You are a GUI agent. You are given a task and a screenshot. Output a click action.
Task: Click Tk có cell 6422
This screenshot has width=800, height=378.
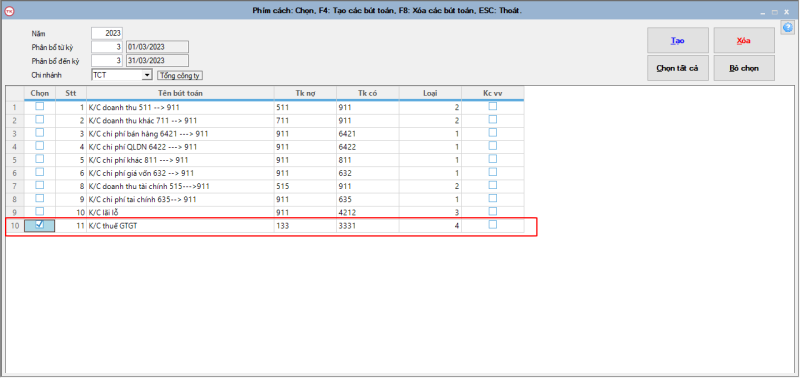pyautogui.click(x=368, y=147)
